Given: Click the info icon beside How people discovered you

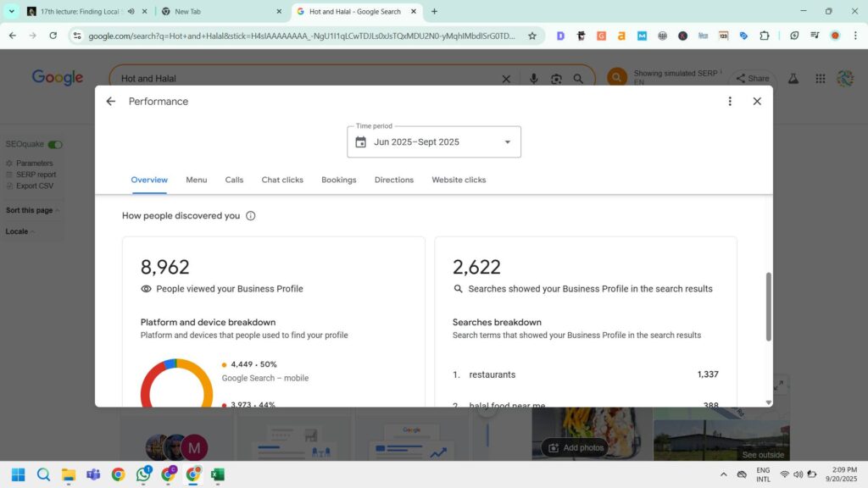Looking at the screenshot, I should pyautogui.click(x=251, y=216).
